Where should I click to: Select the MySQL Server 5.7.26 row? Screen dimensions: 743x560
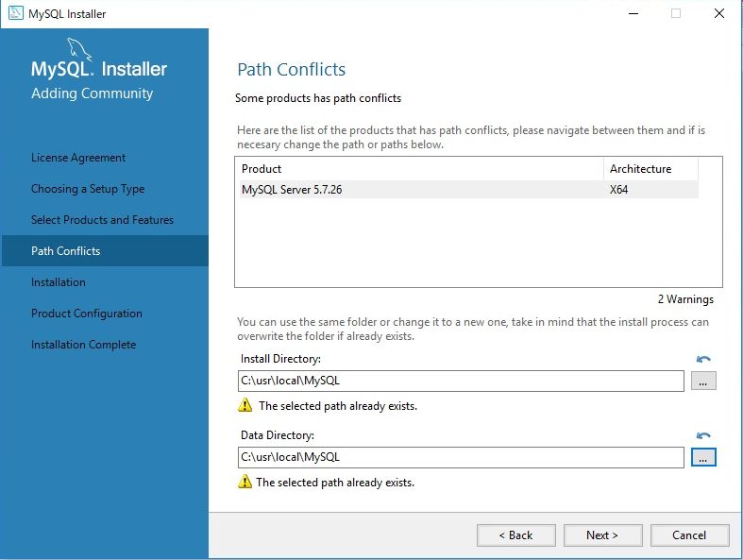(468, 190)
